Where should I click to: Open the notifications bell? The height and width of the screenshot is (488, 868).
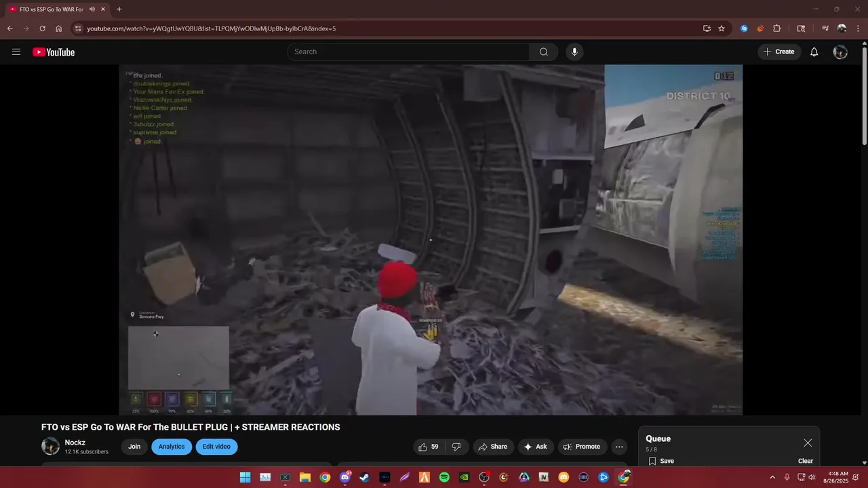814,52
